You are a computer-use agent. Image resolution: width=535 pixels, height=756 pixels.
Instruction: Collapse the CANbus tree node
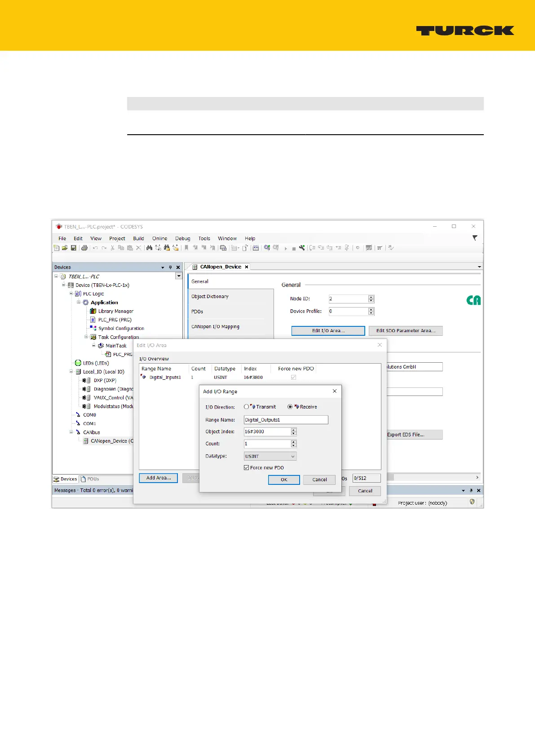tap(71, 432)
